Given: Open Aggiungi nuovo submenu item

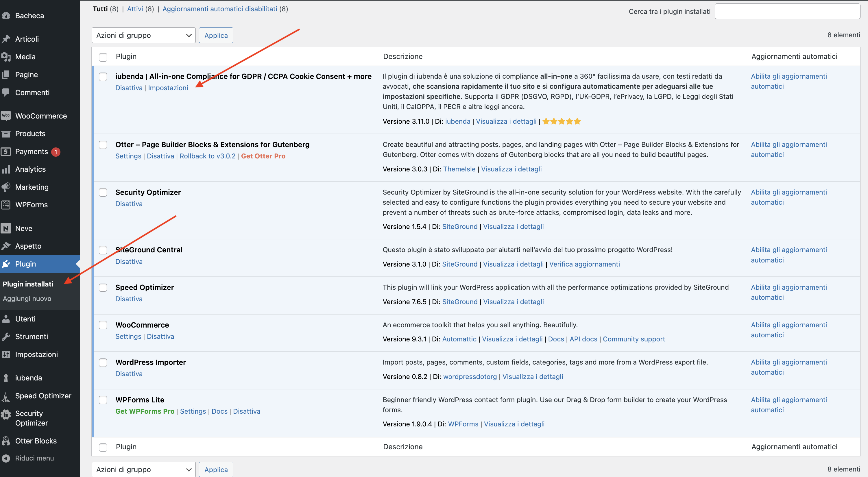Looking at the screenshot, I should point(27,298).
